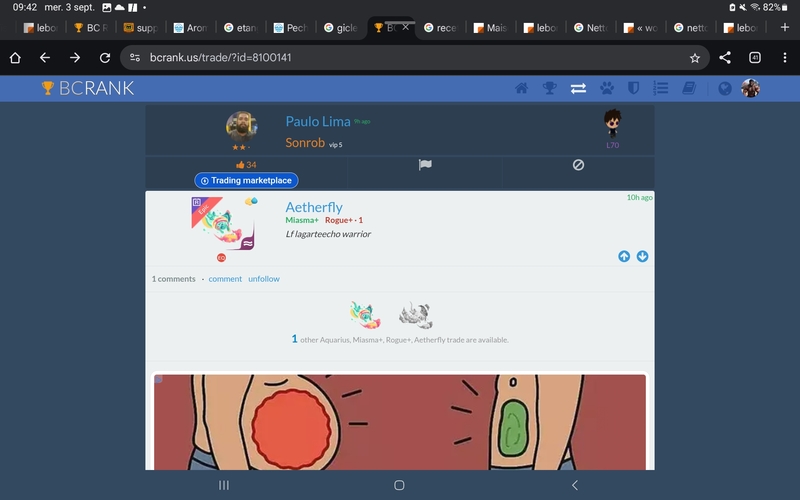Screen dimensions: 800x500
Task: Click the browser address bar URL
Action: point(400,58)
